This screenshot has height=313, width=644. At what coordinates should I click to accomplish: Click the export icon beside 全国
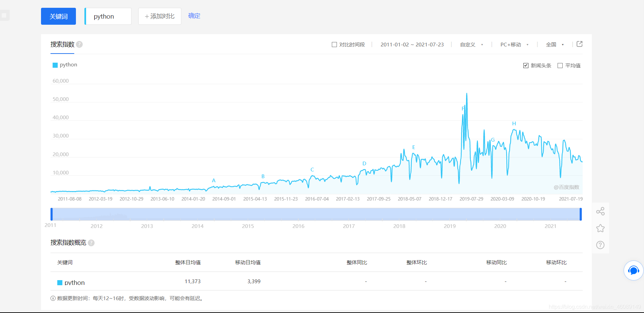[x=580, y=44]
